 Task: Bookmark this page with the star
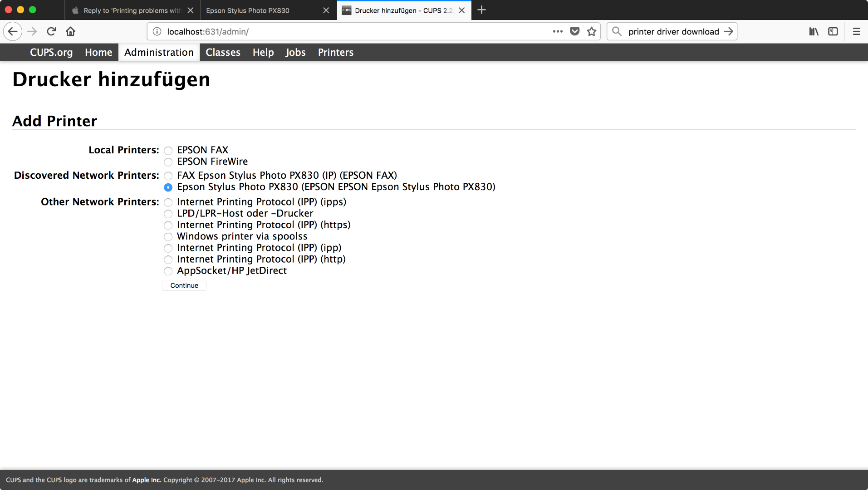[591, 31]
